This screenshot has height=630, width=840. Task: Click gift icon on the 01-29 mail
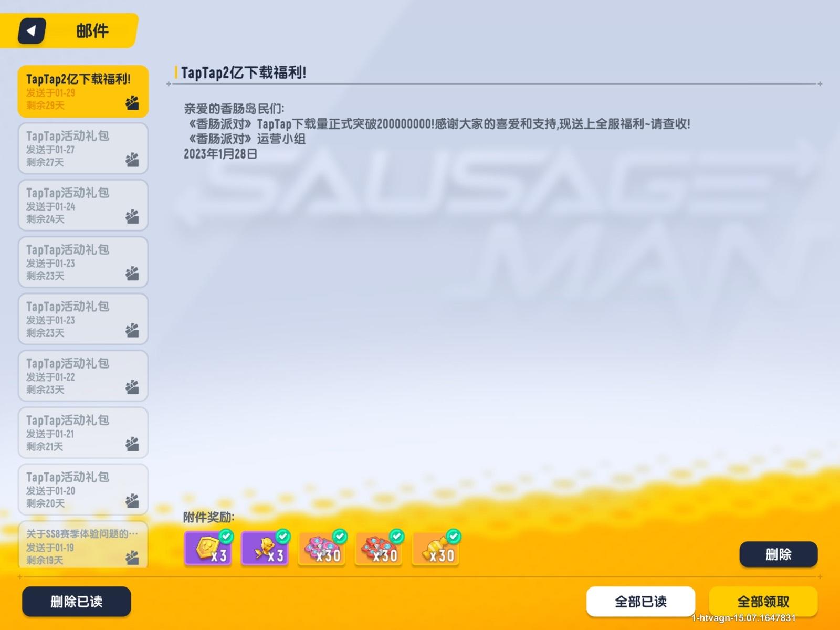click(x=132, y=103)
